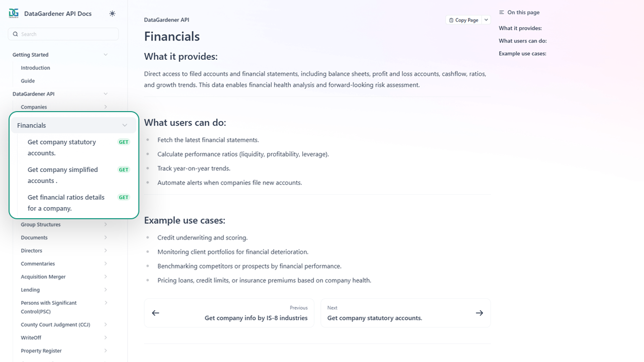Click the search magnifier icon

(x=16, y=34)
